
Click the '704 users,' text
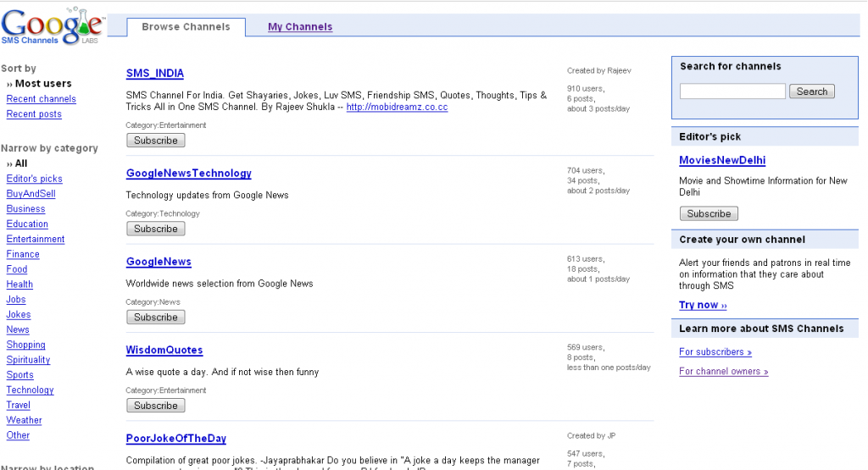click(586, 170)
